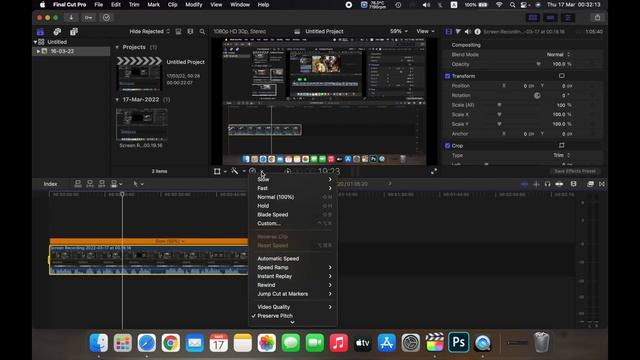640x360 pixels.
Task: Show the Transitions browser
Action: [602, 184]
